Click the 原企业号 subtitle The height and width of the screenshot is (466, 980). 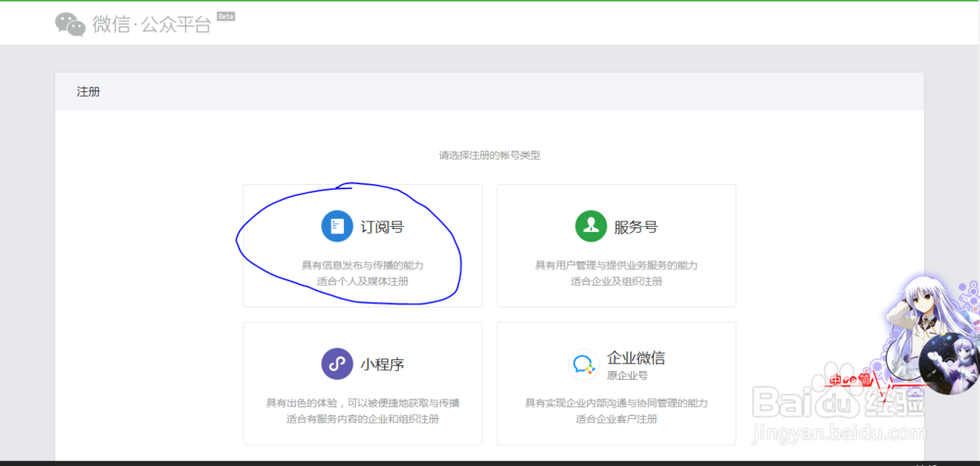pos(627,375)
